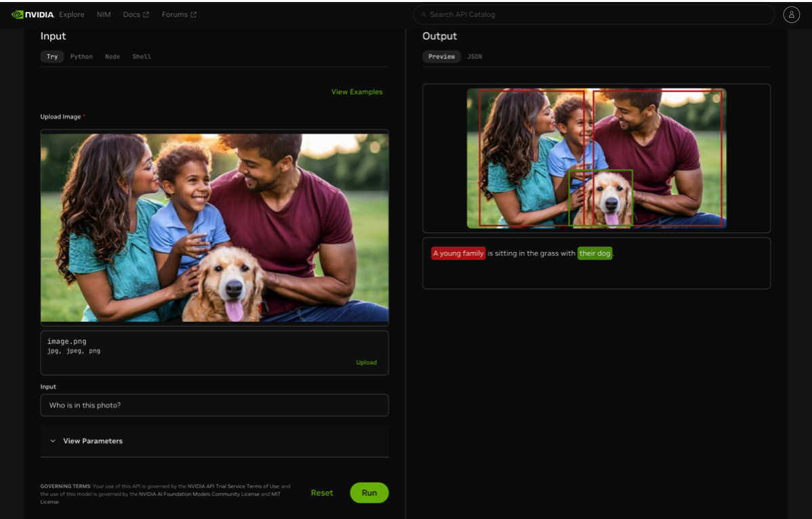
Task: Switch to the Python code tab
Action: pyautogui.click(x=81, y=57)
